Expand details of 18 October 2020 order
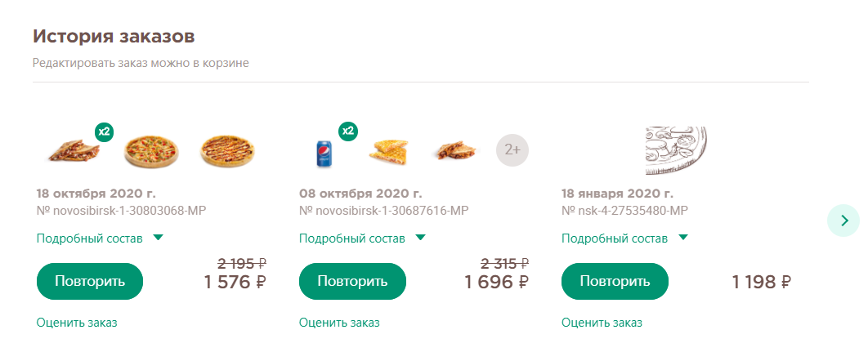Screen dimensions: 868x361 click(x=101, y=238)
